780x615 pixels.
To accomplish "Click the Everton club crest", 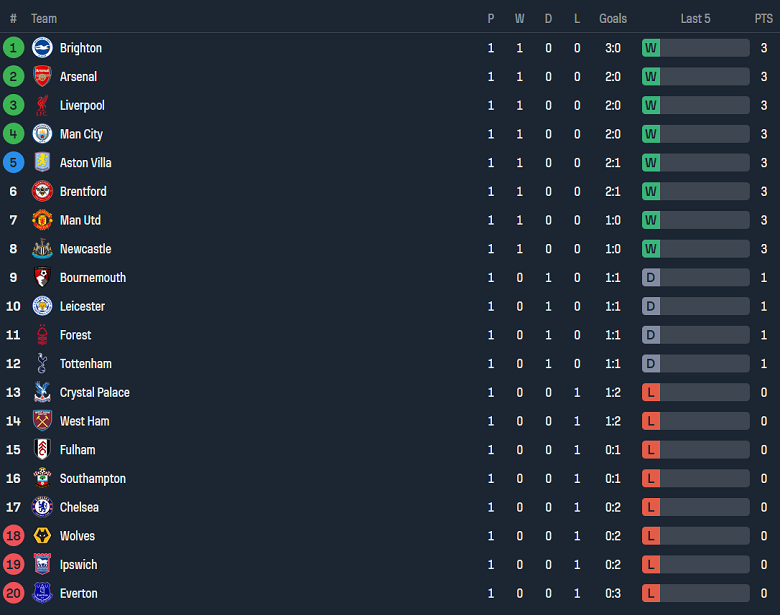I will (42, 594).
